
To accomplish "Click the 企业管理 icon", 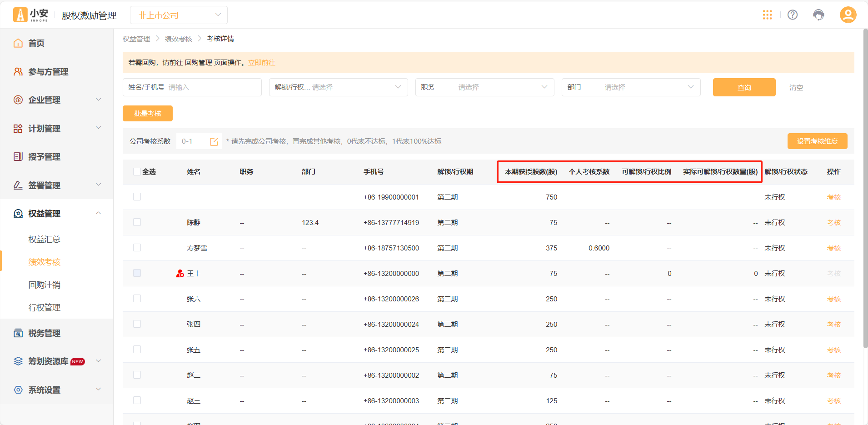I will click(18, 100).
